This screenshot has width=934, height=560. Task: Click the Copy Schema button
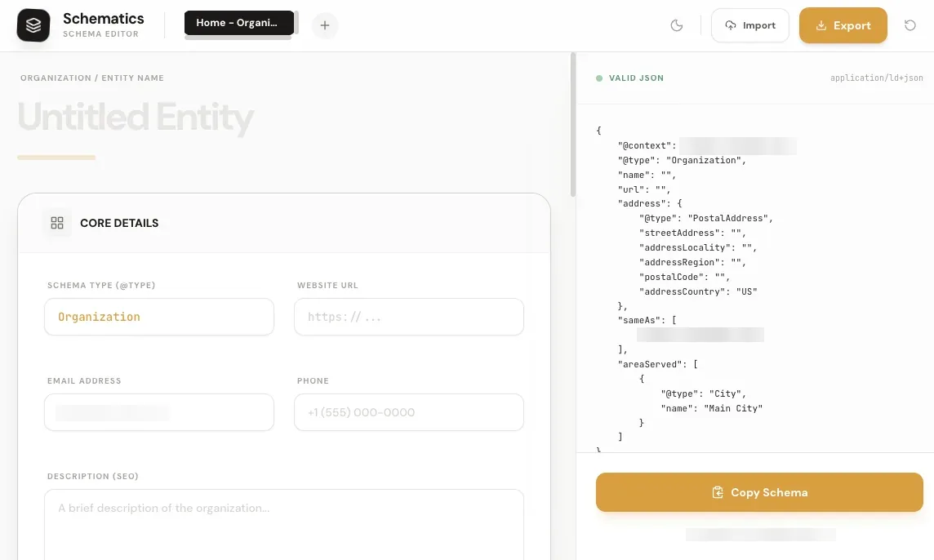759,492
